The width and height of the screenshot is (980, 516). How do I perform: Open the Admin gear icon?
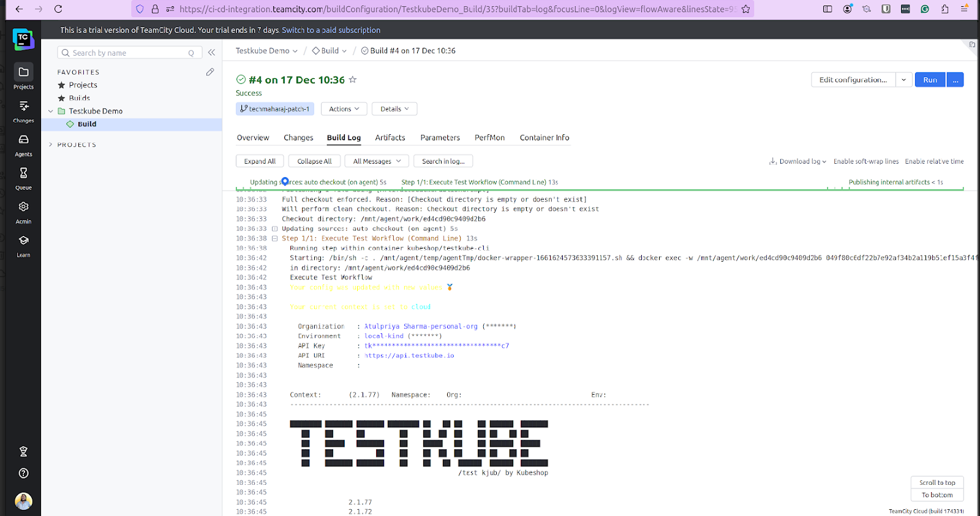(23, 207)
